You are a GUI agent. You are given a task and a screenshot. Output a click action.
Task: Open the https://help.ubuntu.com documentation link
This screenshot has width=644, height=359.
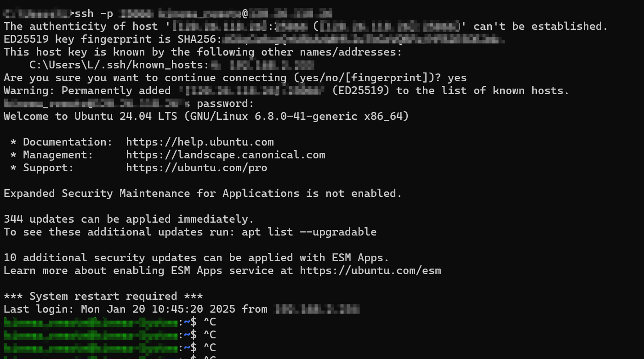pos(200,142)
